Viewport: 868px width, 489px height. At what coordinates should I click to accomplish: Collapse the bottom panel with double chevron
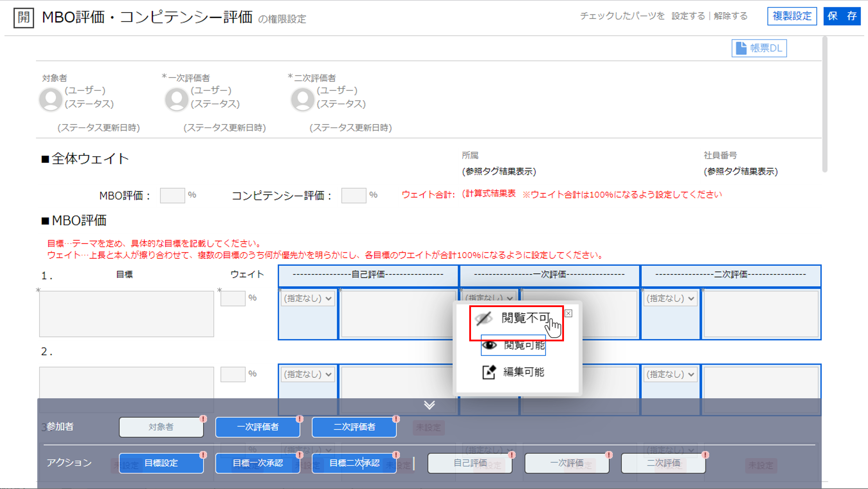coord(429,405)
